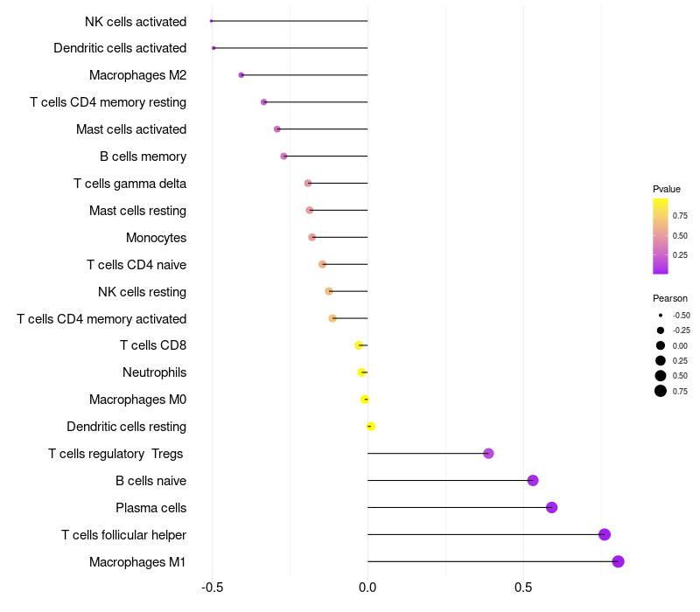Click the Pvalue legend title
This screenshot has height=612, width=700.
pos(667,189)
